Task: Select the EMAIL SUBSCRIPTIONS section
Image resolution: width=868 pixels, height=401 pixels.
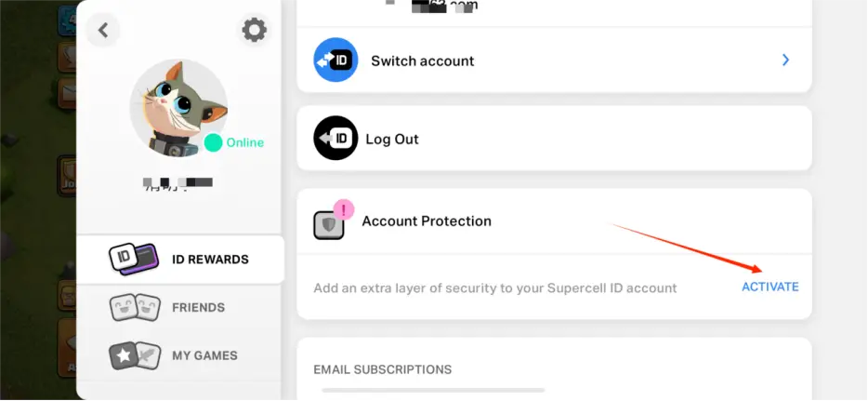Action: (383, 369)
